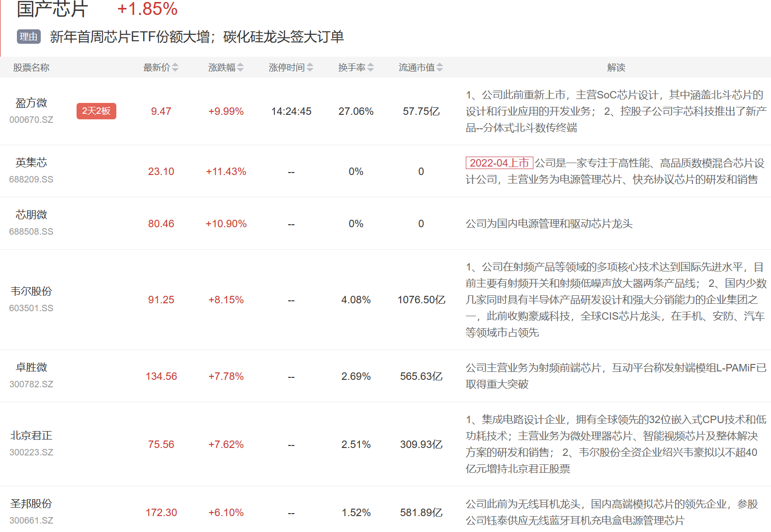Click market cap 57.75亿
Screen dimensions: 771x532
(x=421, y=111)
